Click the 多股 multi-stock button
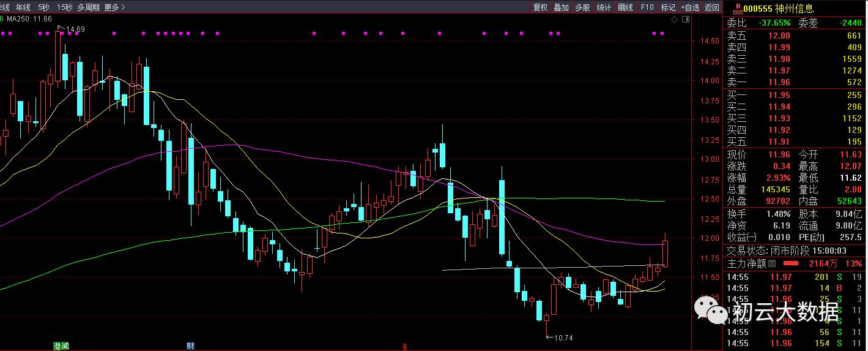The image size is (868, 351). point(582,7)
